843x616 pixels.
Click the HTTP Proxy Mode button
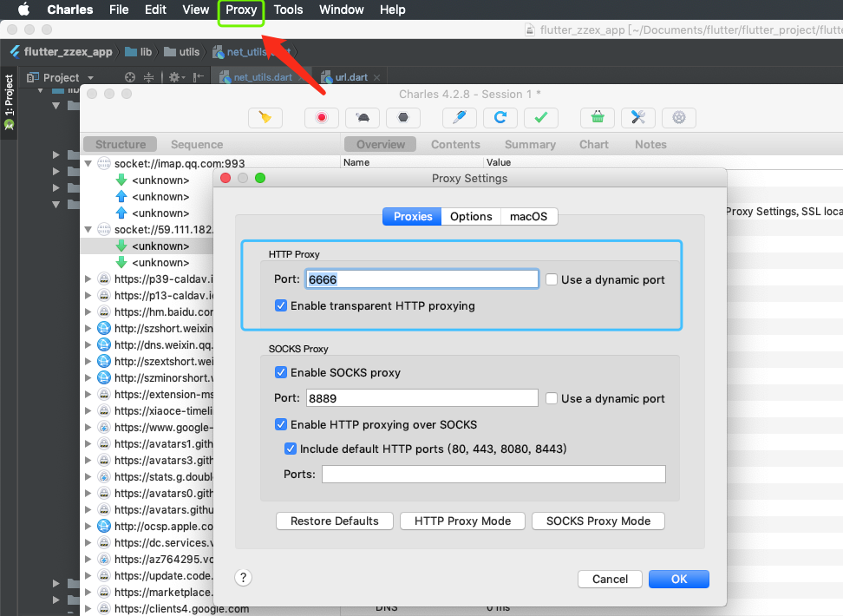[x=462, y=521]
